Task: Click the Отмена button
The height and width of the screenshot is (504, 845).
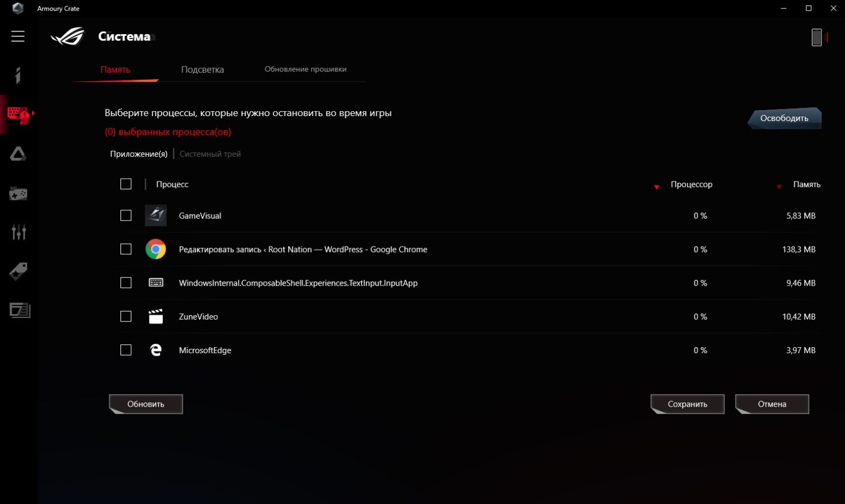Action: click(x=772, y=404)
